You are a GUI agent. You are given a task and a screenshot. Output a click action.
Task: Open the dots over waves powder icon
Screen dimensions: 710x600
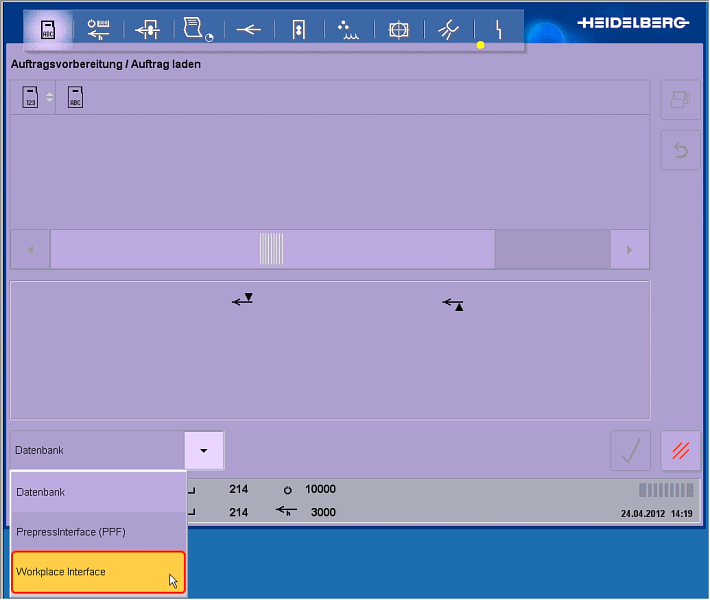pyautogui.click(x=348, y=30)
